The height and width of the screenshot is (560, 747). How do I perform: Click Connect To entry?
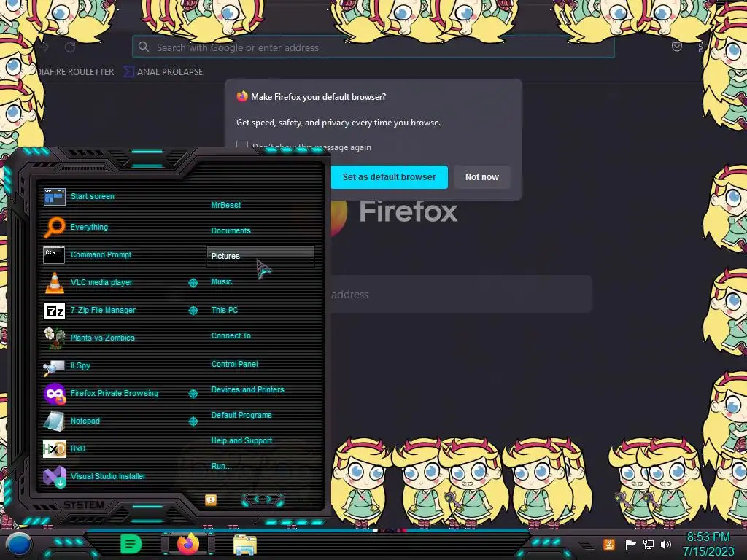231,335
